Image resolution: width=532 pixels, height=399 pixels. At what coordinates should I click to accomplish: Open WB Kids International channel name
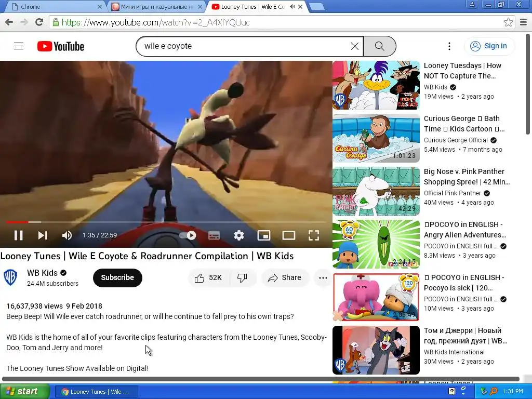click(x=454, y=352)
